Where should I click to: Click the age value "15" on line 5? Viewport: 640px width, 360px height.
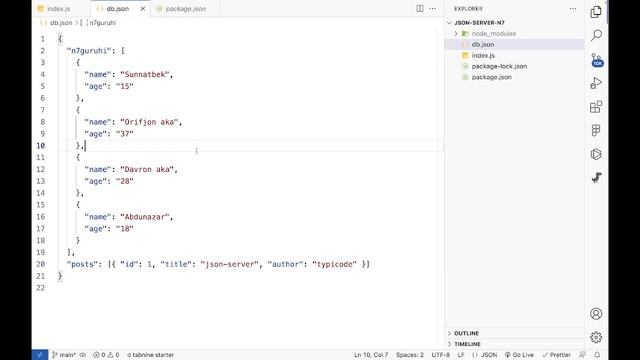tap(124, 86)
